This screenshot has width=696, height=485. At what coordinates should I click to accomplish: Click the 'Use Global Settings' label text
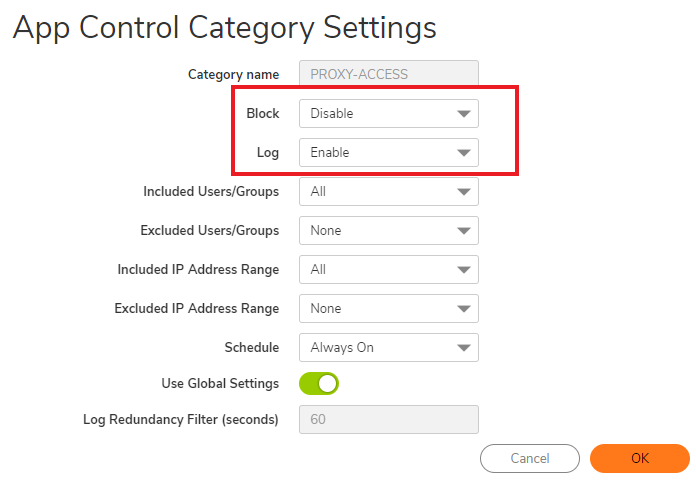click(220, 383)
